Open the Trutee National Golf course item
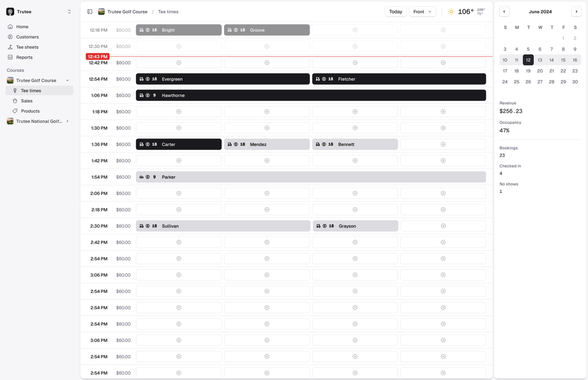Viewport: 588px width, 380px height. pos(40,121)
